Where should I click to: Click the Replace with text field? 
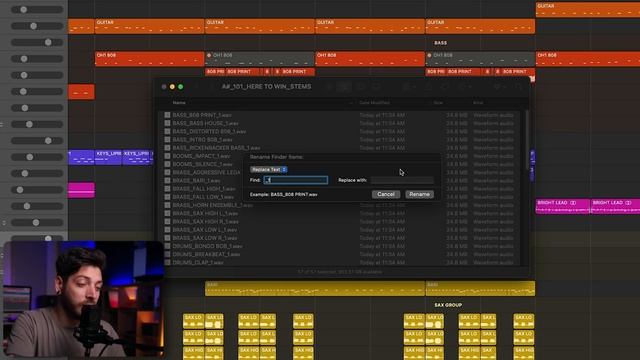point(402,180)
